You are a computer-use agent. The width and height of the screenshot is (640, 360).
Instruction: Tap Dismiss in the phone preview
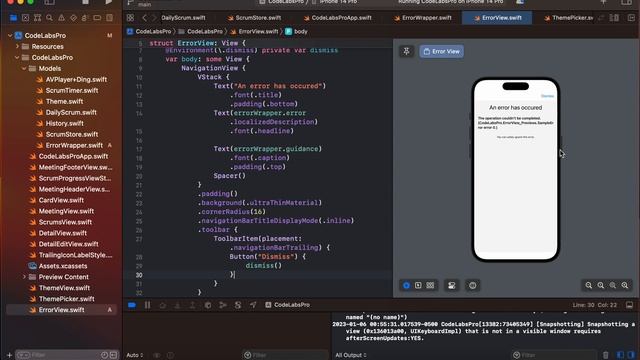547,96
